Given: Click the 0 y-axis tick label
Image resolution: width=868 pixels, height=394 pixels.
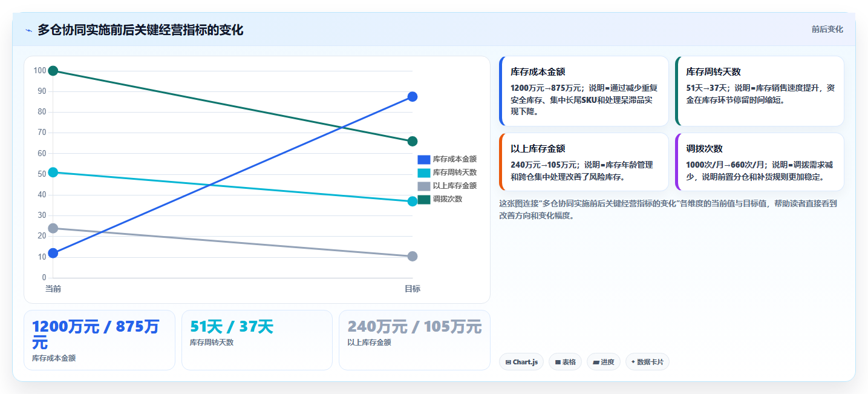Looking at the screenshot, I should [x=44, y=278].
